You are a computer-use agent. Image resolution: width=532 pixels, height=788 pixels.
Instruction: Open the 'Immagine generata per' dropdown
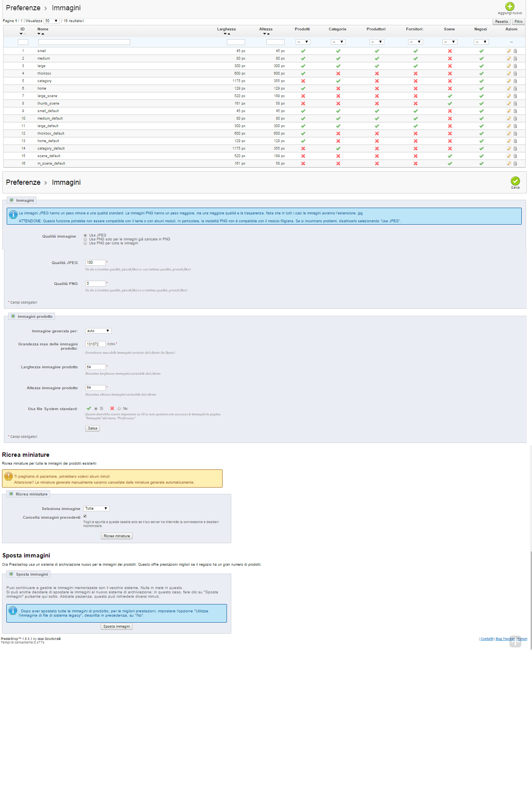[98, 331]
